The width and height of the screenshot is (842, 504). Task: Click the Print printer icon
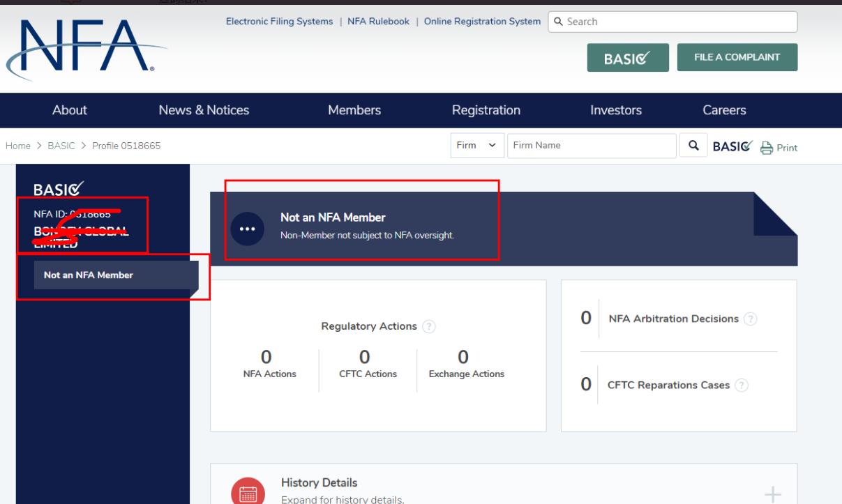(769, 147)
